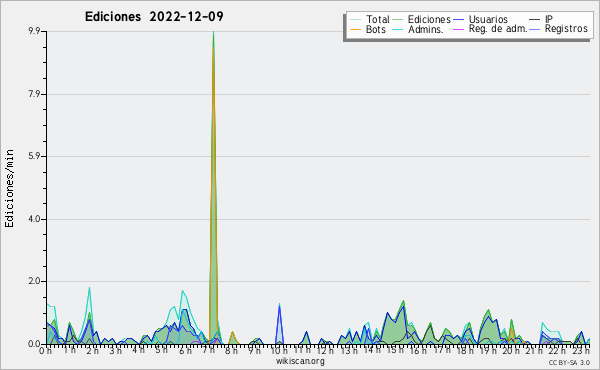Click the y-axis label 'Ediciones/min'

coord(9,188)
